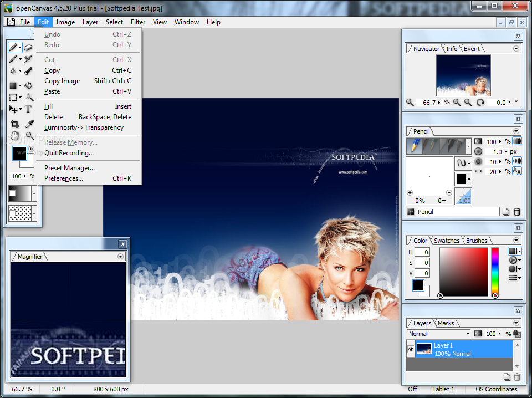
Task: Select the Water drop blur tool
Action: (13, 71)
